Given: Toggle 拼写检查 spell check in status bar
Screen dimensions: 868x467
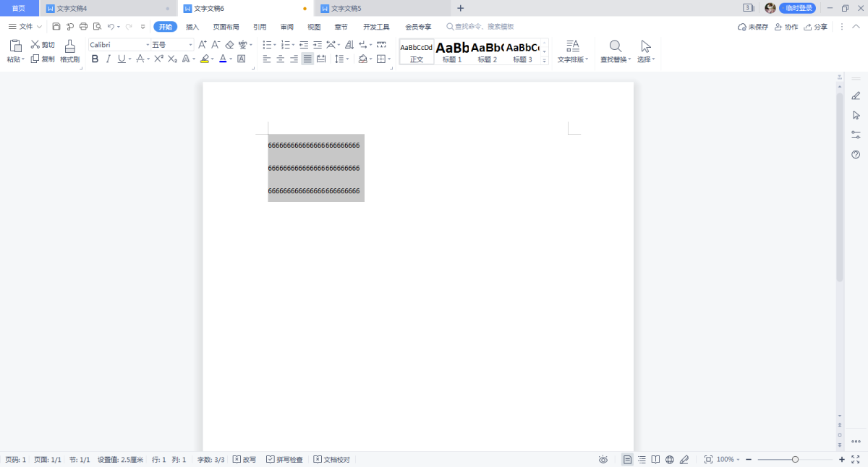Looking at the screenshot, I should (284, 460).
